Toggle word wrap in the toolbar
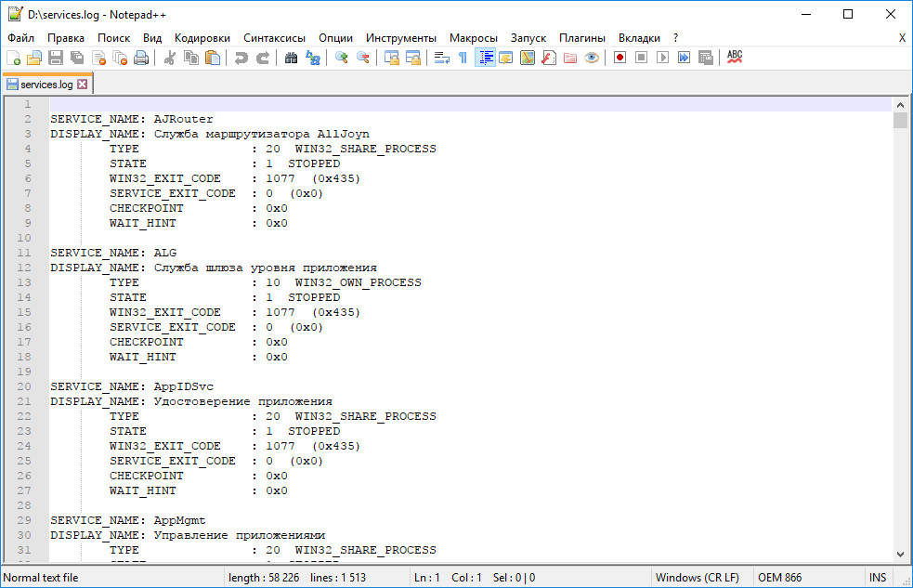 pos(442,58)
